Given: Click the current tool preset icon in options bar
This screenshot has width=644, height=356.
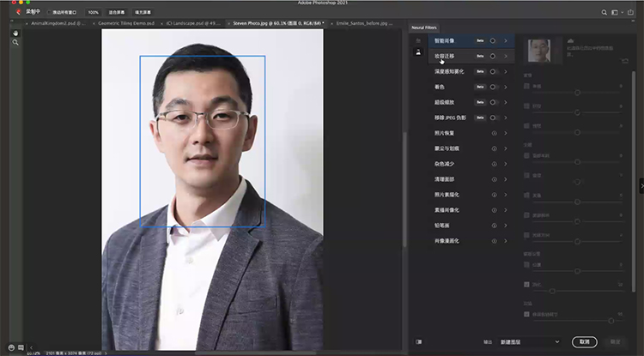Looking at the screenshot, I should pos(18,12).
